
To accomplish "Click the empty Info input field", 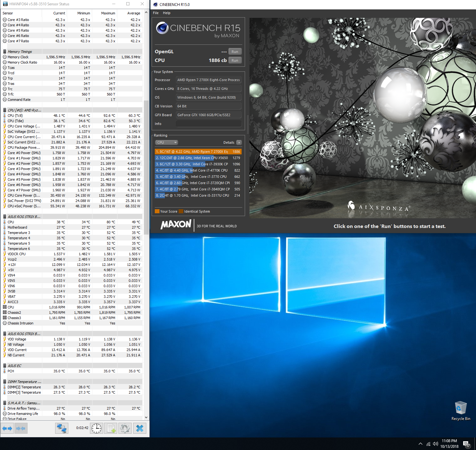I will click(x=208, y=124).
